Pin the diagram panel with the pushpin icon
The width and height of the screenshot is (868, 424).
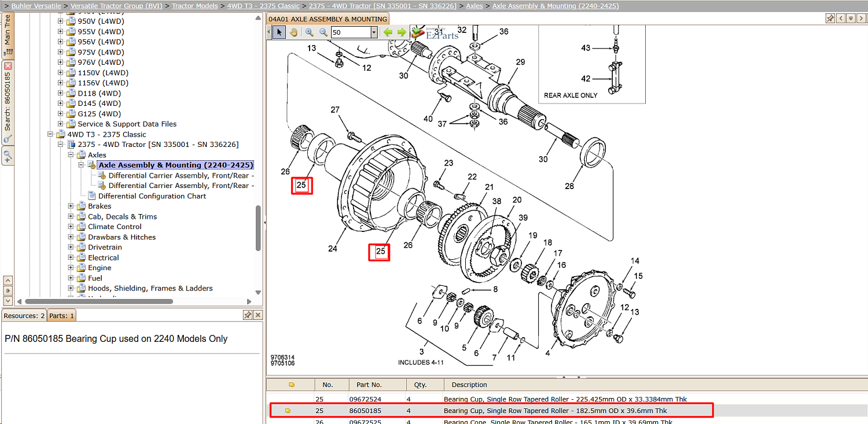click(x=830, y=19)
